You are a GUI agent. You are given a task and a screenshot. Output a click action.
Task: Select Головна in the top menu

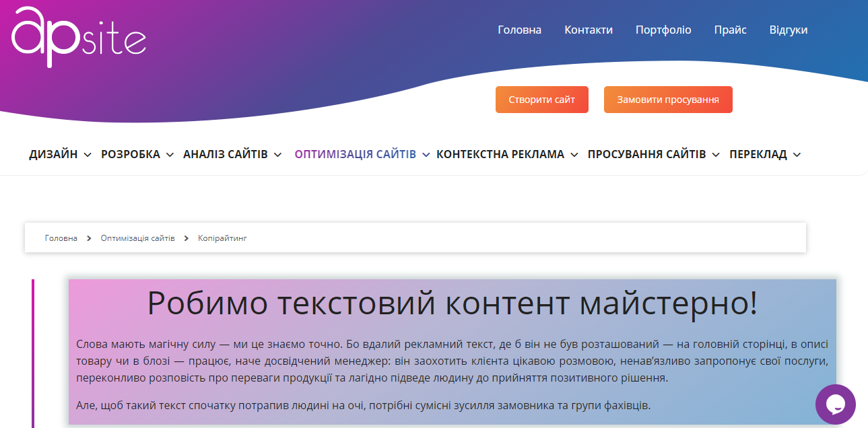click(x=519, y=30)
